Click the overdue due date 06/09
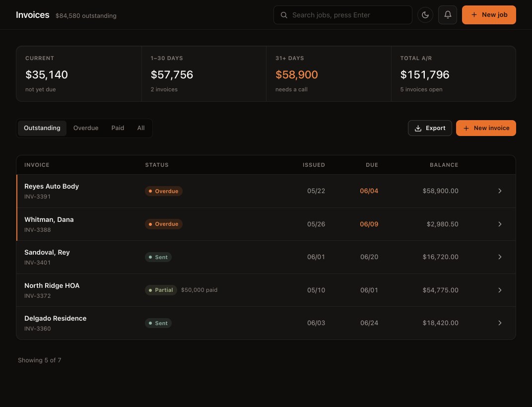 pos(369,224)
